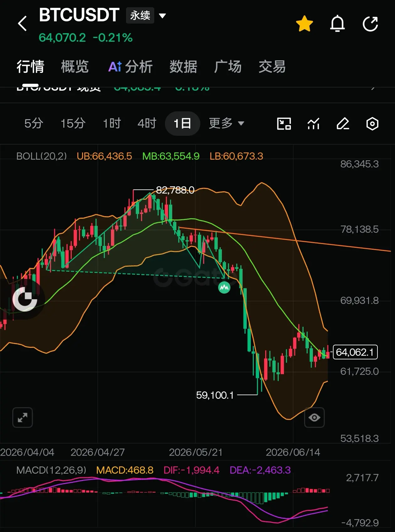Select the 5分 timeframe
The height and width of the screenshot is (532, 395).
(x=34, y=123)
